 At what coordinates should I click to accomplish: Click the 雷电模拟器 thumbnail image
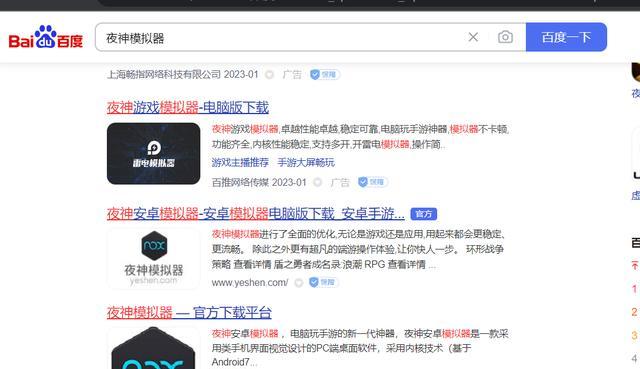(153, 153)
